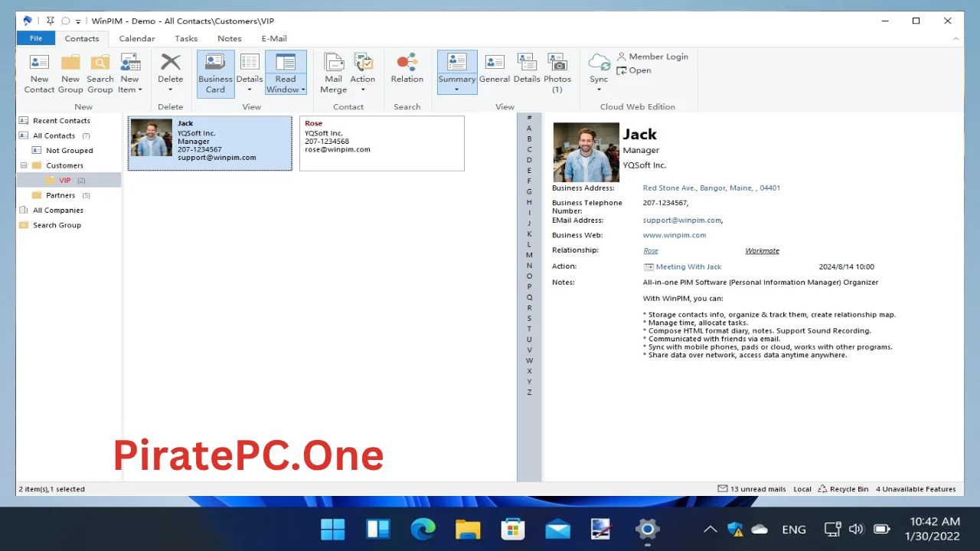
Task: Open the Recycle Bin from status bar
Action: [843, 489]
